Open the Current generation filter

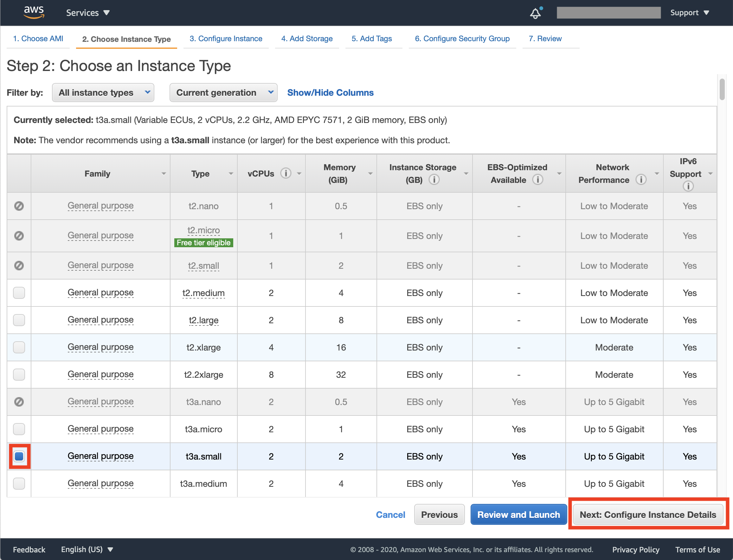tap(223, 93)
